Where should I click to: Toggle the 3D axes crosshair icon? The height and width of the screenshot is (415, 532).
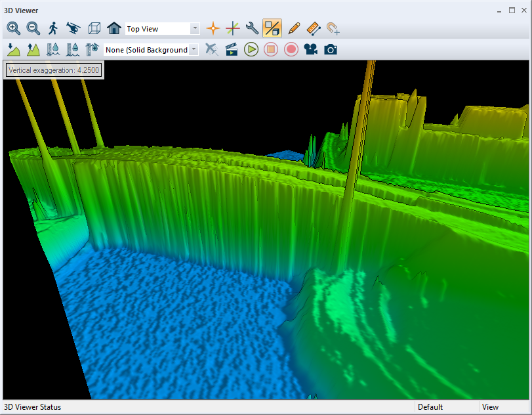(x=233, y=28)
